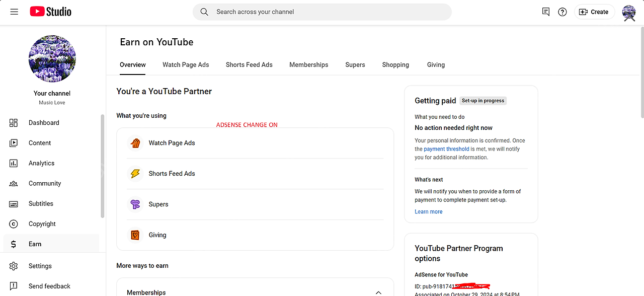Click the Watch Page Ads popcorn icon
This screenshot has height=296, width=644.
tap(135, 143)
